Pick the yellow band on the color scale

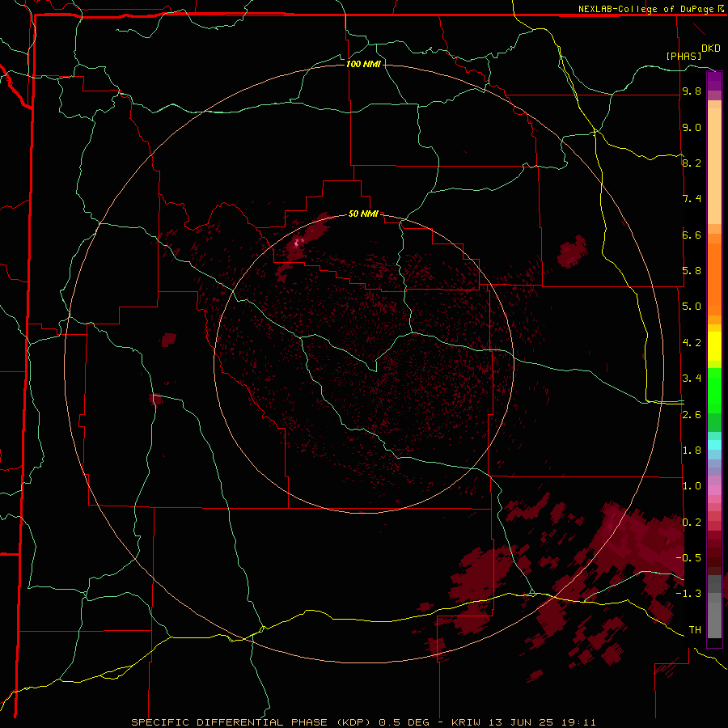(714, 346)
